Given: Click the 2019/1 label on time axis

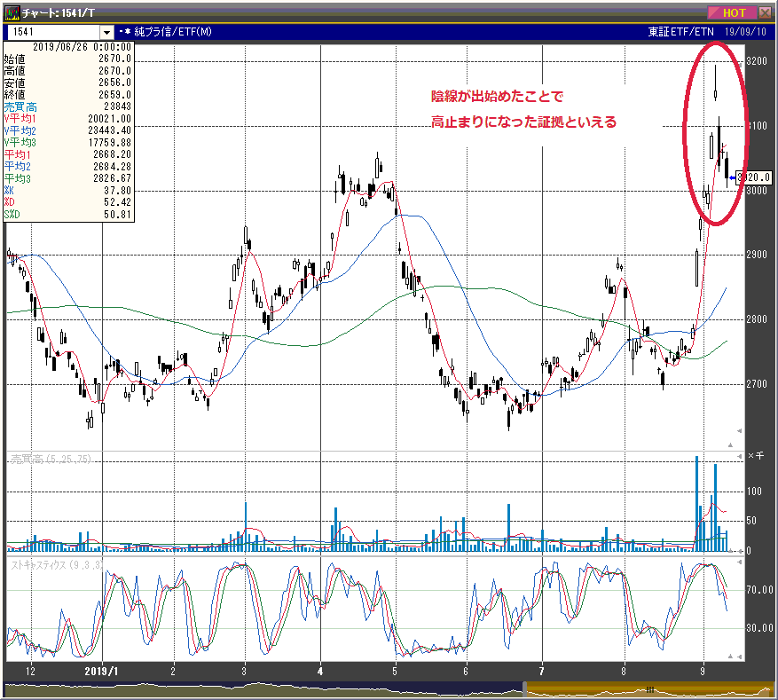Looking at the screenshot, I should 102,672.
